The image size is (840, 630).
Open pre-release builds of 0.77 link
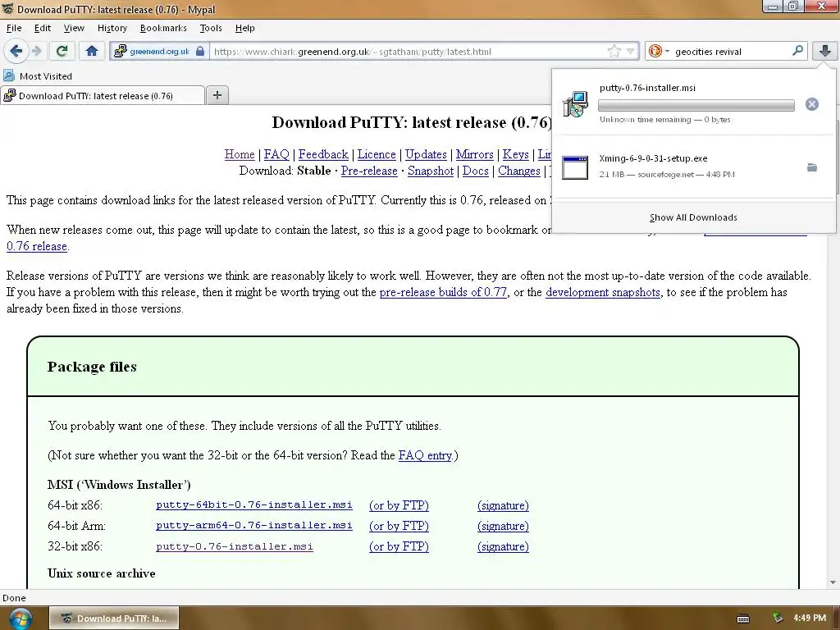click(443, 292)
